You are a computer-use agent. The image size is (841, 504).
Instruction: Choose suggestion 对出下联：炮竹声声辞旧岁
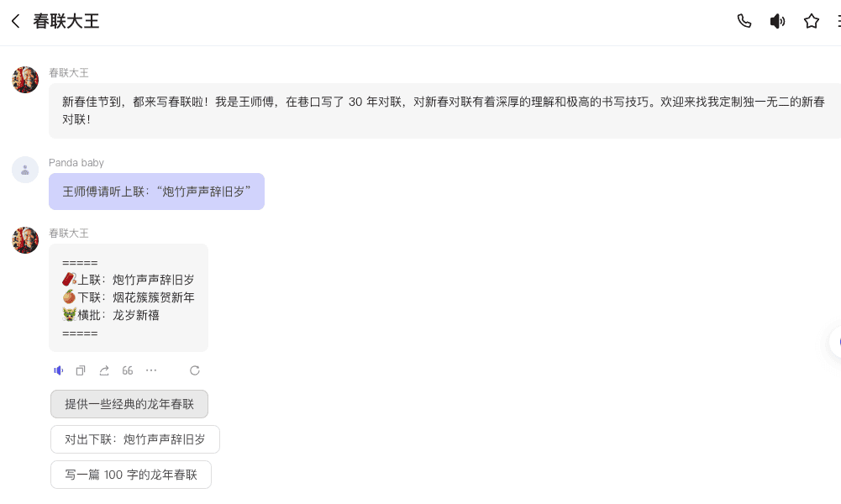pyautogui.click(x=135, y=439)
